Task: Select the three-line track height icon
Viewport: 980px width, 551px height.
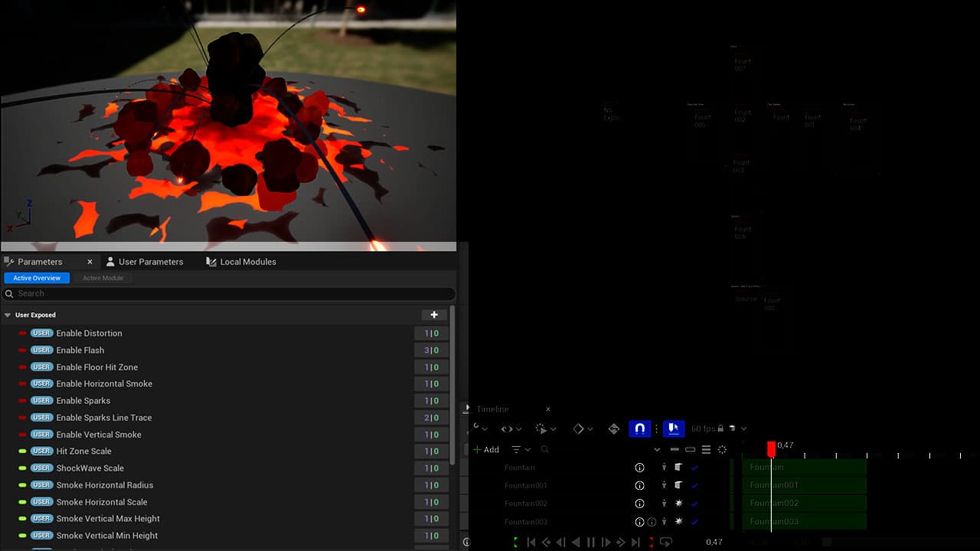Action: (706, 449)
